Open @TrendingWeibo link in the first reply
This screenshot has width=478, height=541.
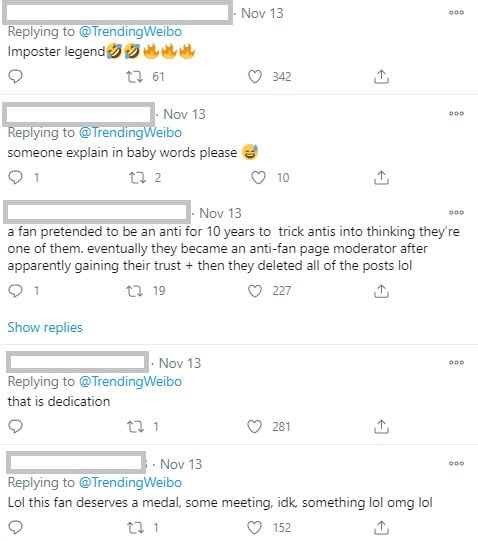click(x=130, y=31)
